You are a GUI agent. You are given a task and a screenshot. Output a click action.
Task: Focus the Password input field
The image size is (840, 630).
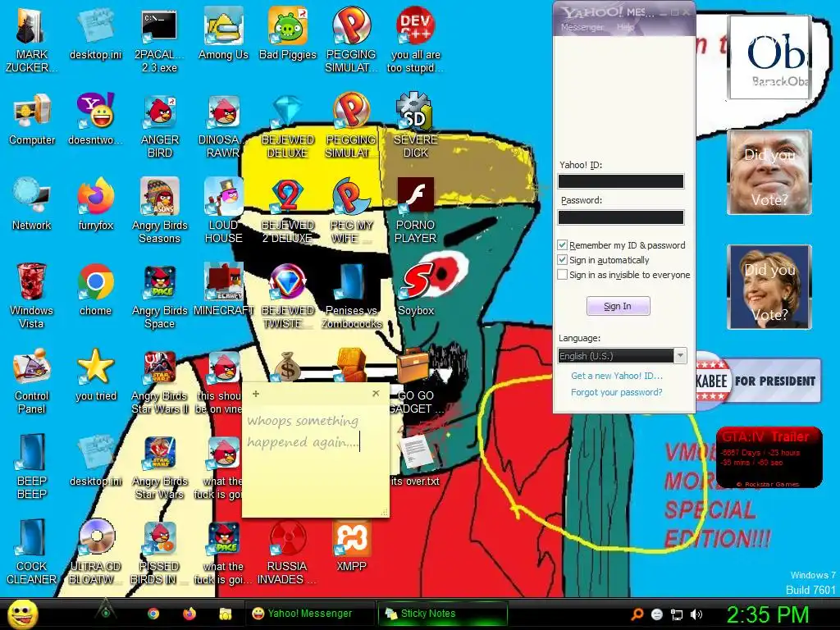point(621,217)
